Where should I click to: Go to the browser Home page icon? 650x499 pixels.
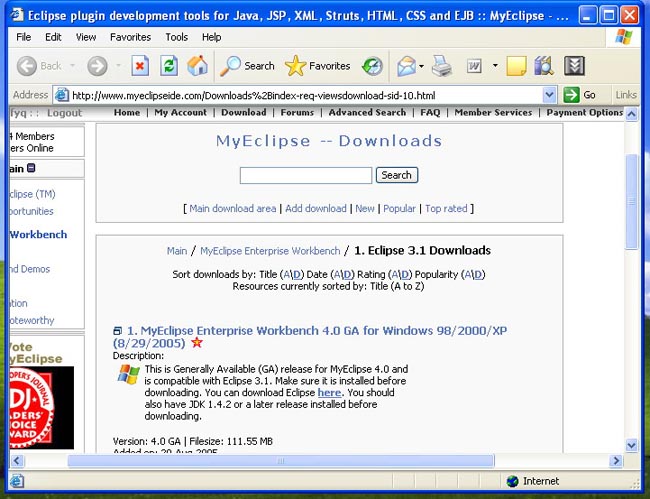pos(198,66)
